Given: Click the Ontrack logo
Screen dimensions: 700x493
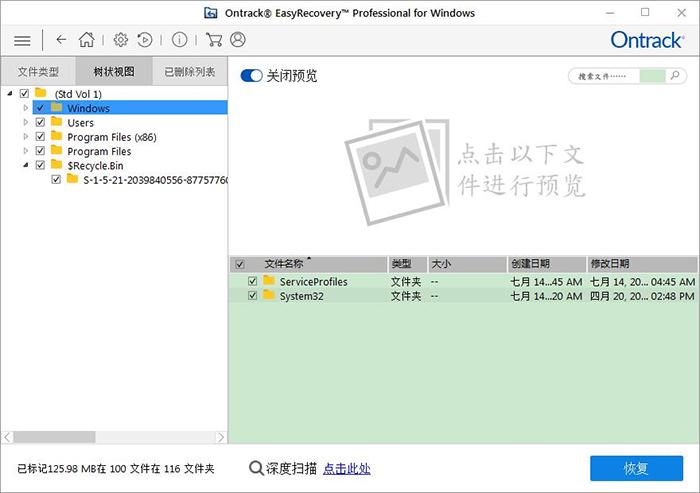Looking at the screenshot, I should [647, 40].
